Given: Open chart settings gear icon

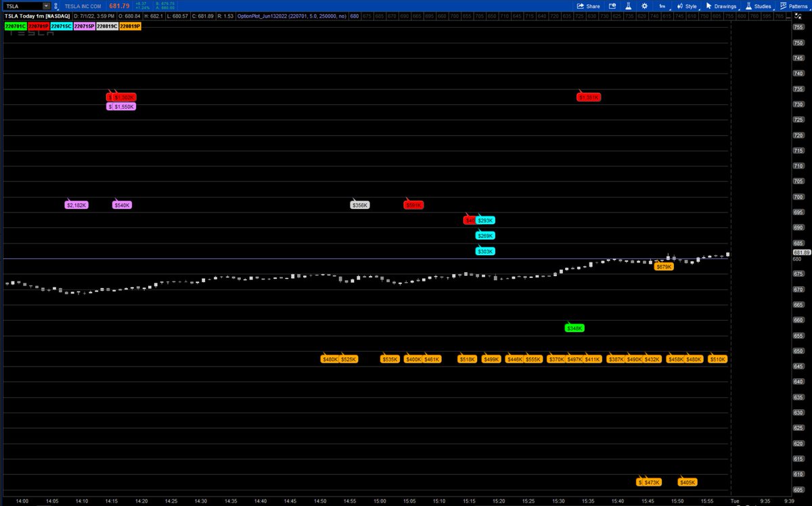Looking at the screenshot, I should [645, 6].
